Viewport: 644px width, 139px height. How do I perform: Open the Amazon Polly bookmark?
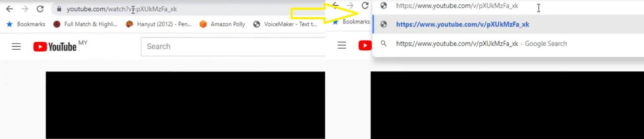pyautogui.click(x=222, y=24)
